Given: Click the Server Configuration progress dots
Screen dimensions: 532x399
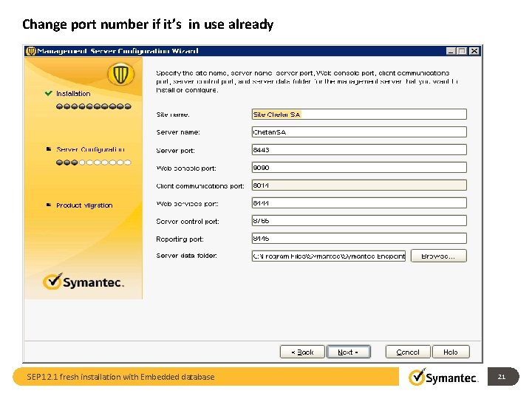Looking at the screenshot, I should coord(94,163).
